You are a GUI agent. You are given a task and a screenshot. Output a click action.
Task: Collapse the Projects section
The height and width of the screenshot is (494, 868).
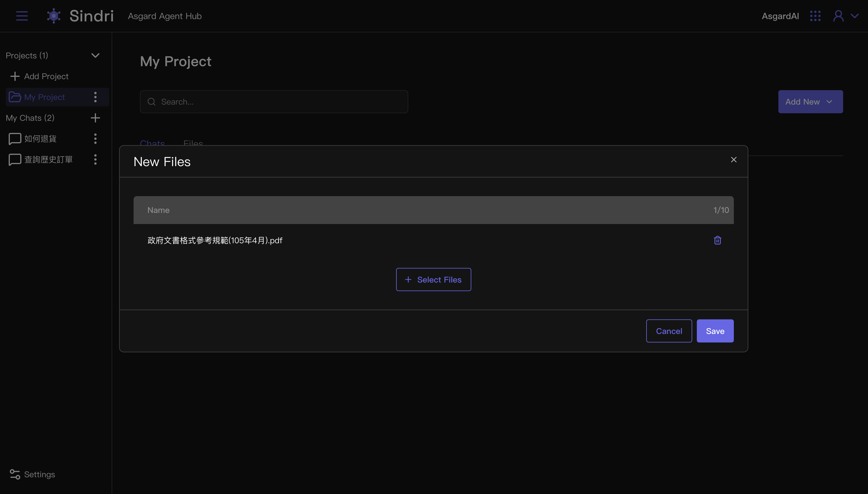pyautogui.click(x=95, y=55)
